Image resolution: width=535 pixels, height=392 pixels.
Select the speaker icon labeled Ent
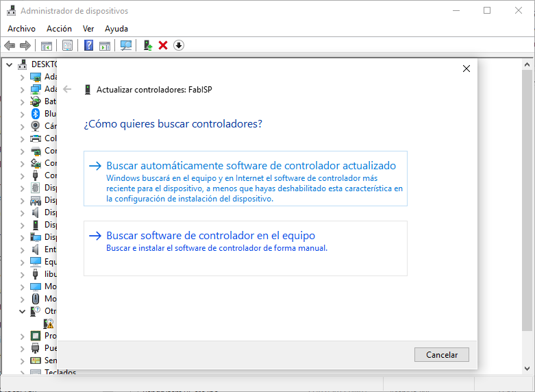click(36, 249)
